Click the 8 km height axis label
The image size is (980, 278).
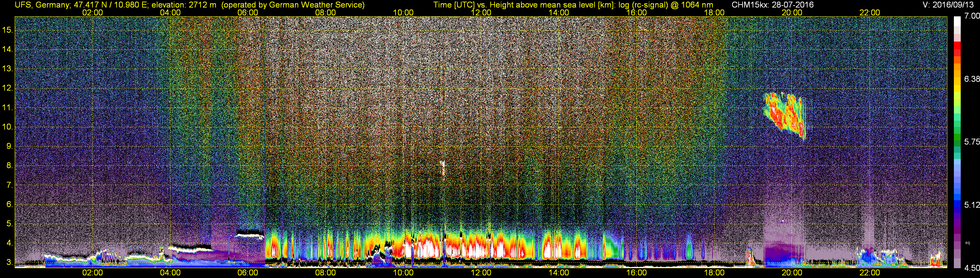[x=9, y=166]
